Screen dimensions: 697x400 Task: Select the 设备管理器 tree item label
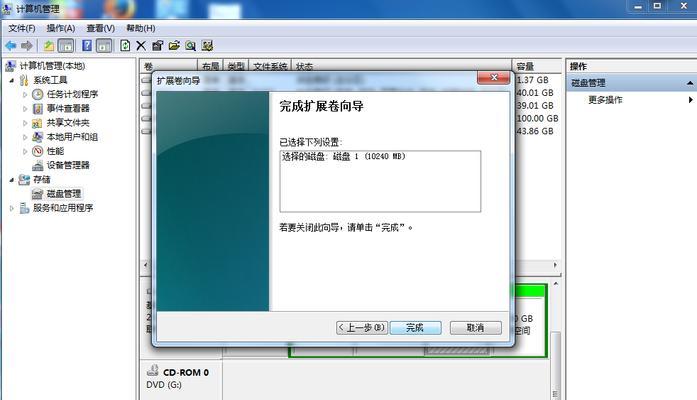68,165
